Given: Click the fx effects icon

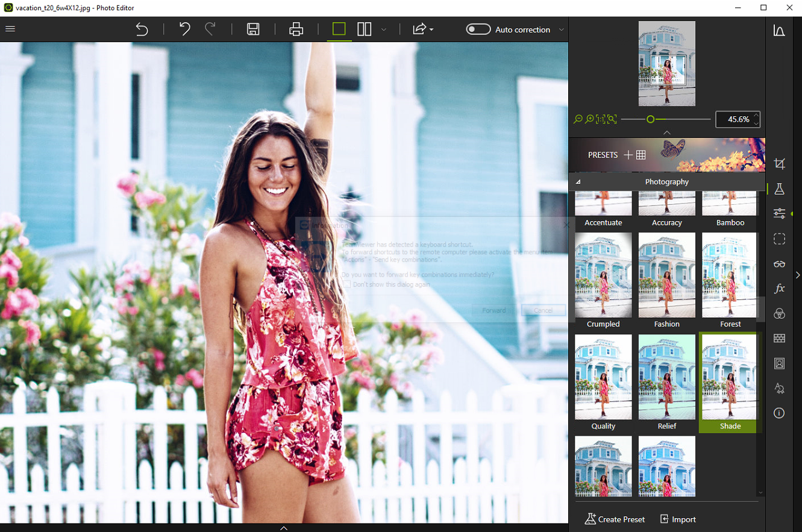Looking at the screenshot, I should (779, 289).
